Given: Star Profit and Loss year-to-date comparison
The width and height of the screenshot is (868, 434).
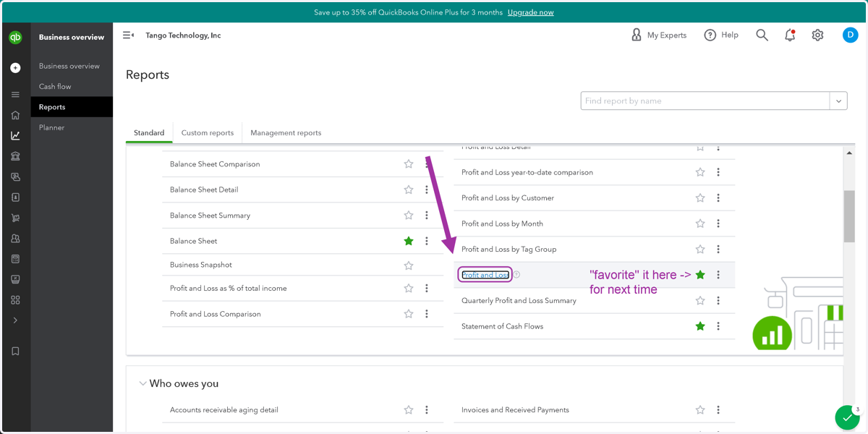Looking at the screenshot, I should 700,172.
